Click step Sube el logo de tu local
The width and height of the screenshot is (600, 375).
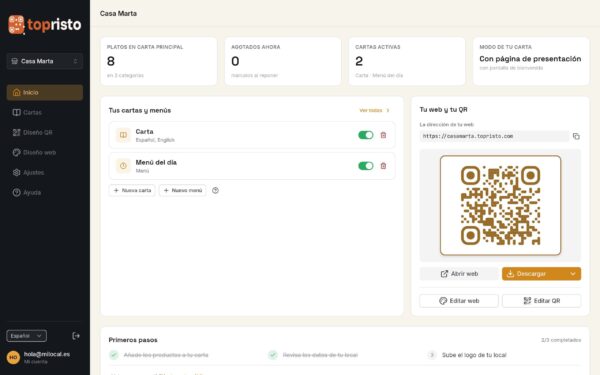pyautogui.click(x=474, y=355)
